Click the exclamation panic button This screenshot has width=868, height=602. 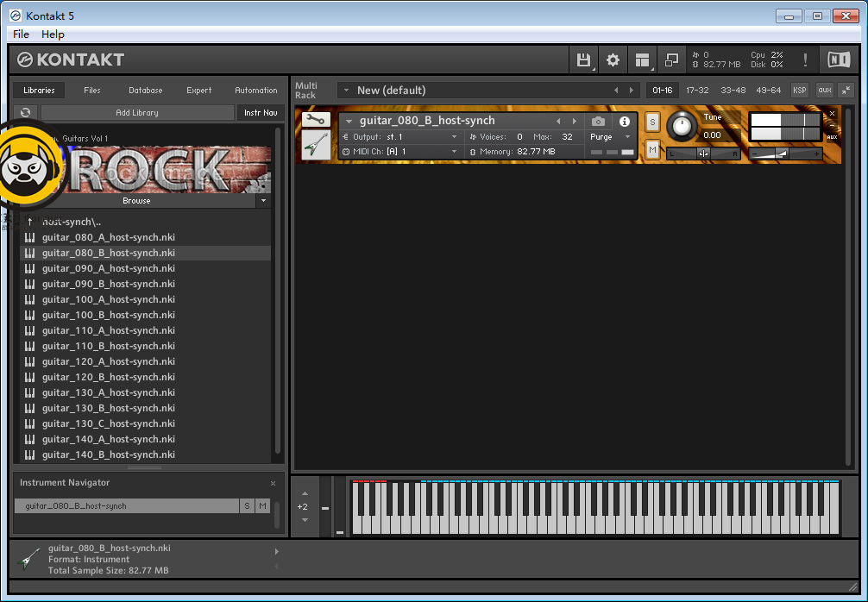[805, 60]
